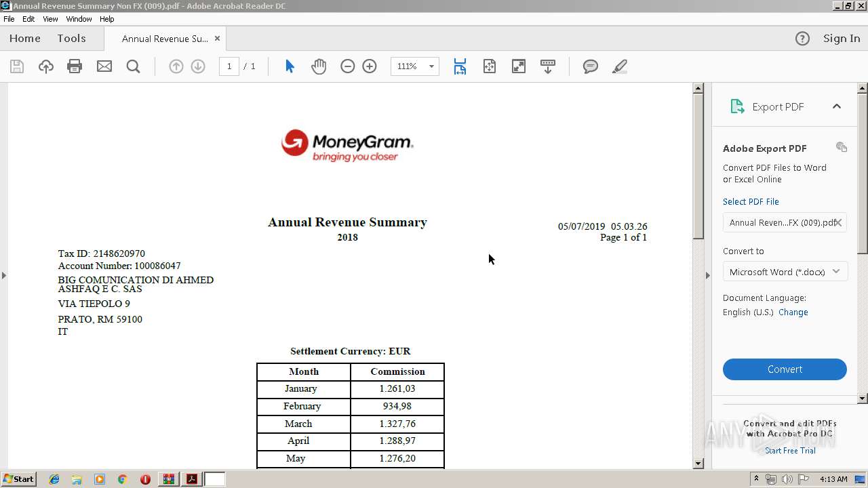868x488 pixels.
Task: Click document scroll down arrow
Action: click(698, 464)
